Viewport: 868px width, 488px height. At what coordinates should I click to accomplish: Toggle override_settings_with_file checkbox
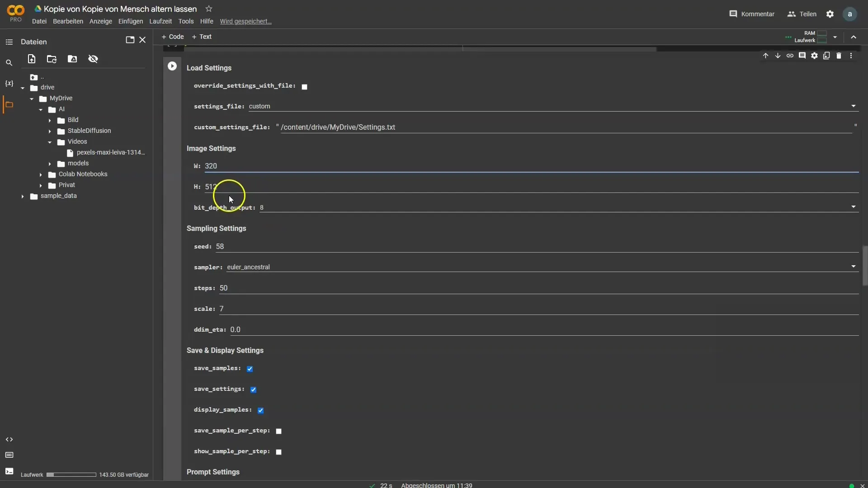[304, 87]
